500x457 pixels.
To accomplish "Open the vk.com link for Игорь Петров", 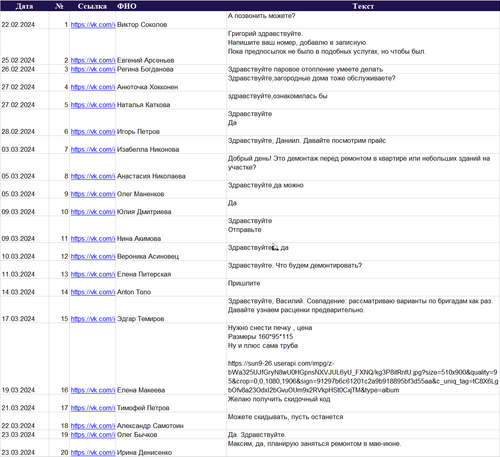I will 93,132.
